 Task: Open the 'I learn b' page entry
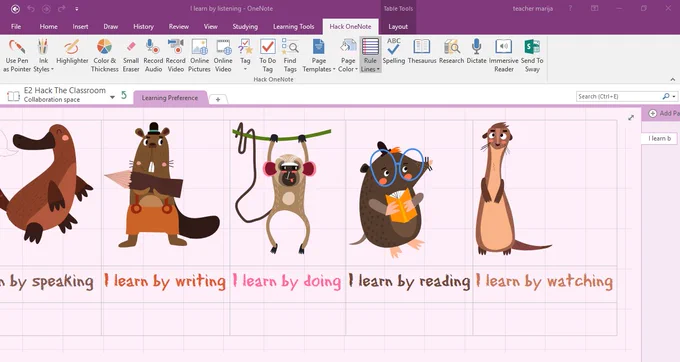pos(660,138)
